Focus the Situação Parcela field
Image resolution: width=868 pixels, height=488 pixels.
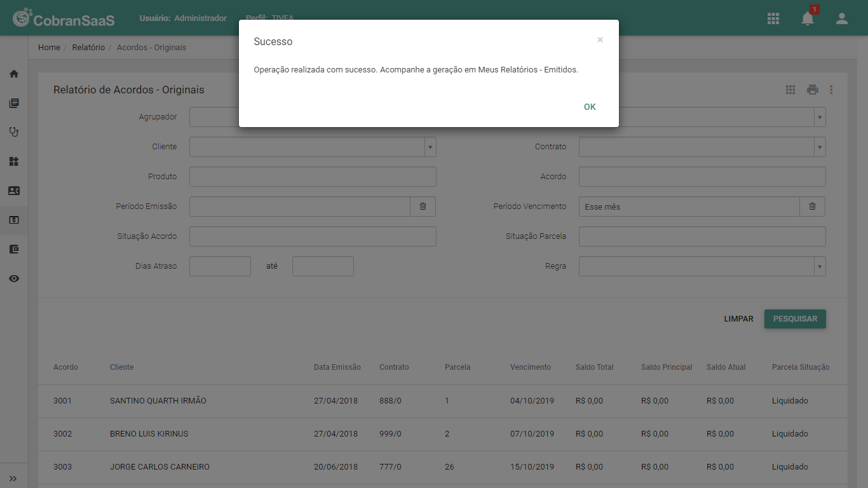(x=702, y=236)
